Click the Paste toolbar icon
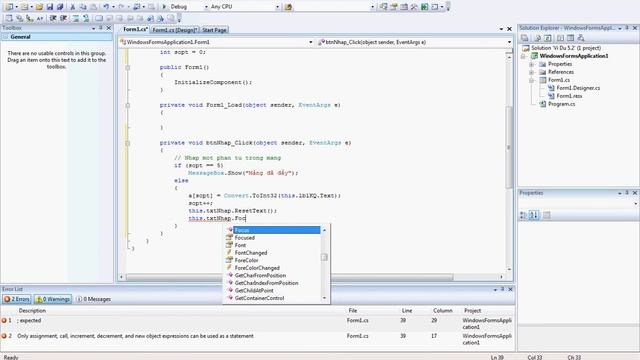 [93, 7]
